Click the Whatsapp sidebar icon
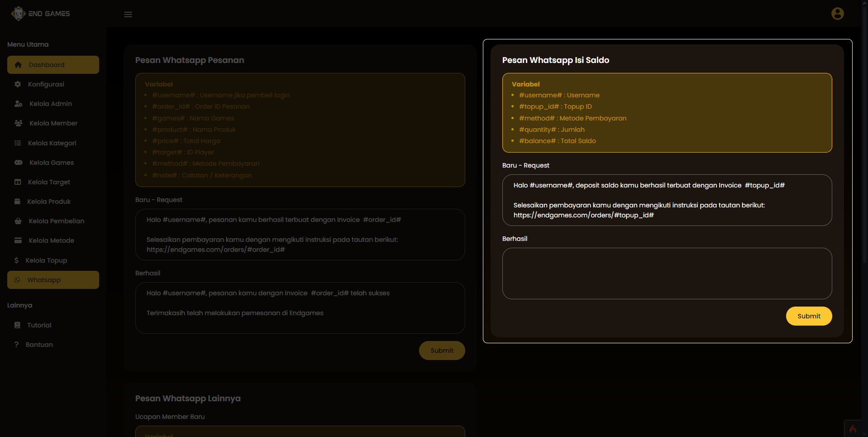 (x=17, y=280)
